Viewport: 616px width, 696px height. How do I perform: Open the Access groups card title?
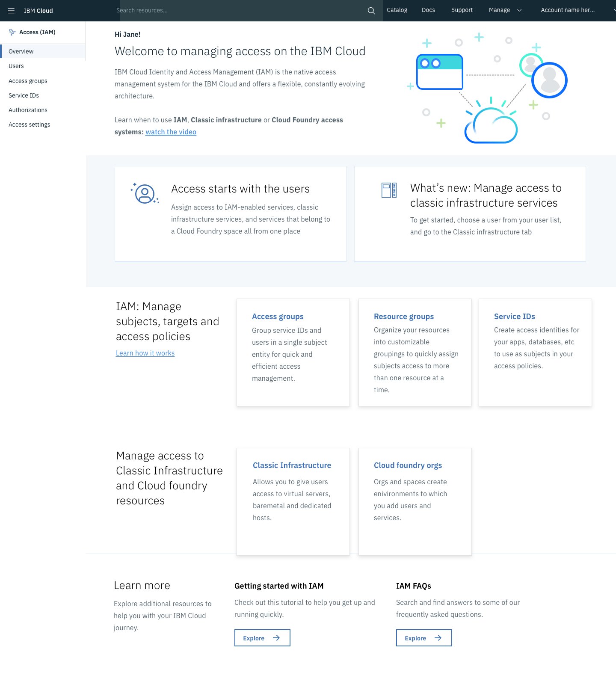coord(278,317)
